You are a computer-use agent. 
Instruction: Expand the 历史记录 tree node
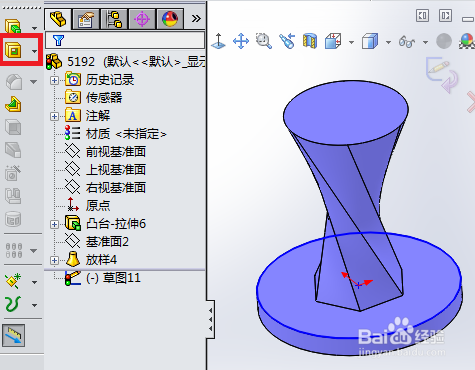point(54,80)
